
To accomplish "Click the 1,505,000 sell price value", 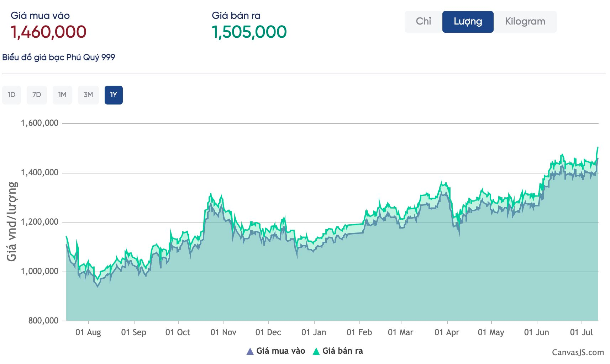I will [x=249, y=32].
